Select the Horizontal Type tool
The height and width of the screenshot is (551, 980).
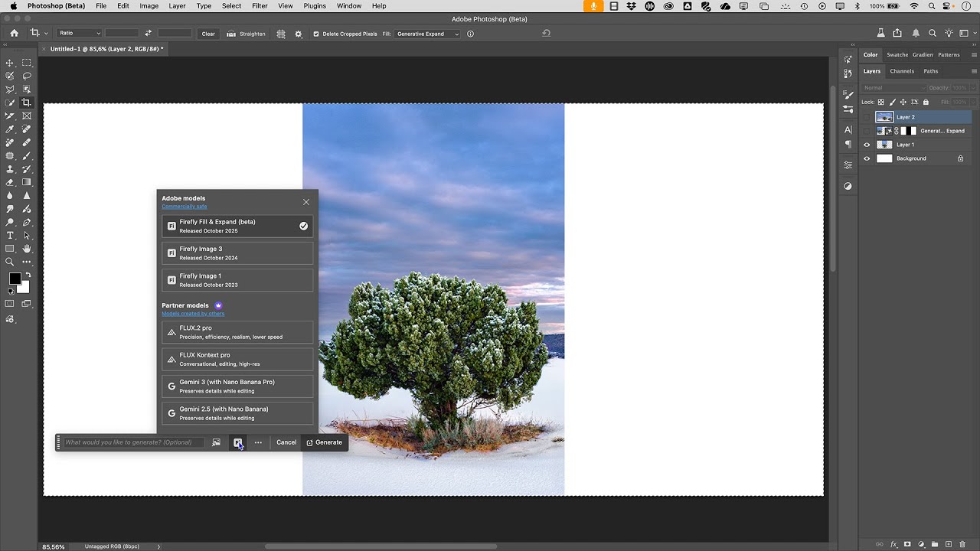(10, 235)
